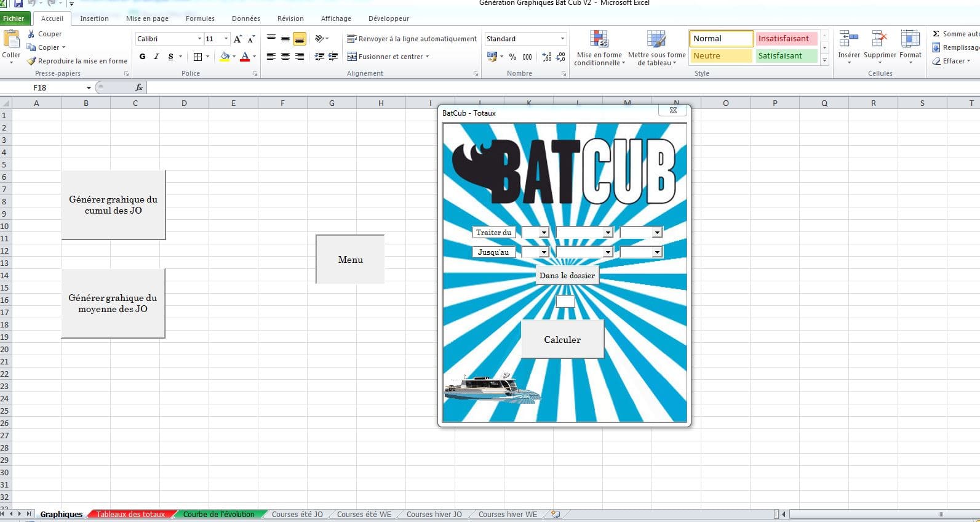Image resolution: width=980 pixels, height=522 pixels.
Task: Click the Fusionner et centrer icon
Action: tap(352, 57)
